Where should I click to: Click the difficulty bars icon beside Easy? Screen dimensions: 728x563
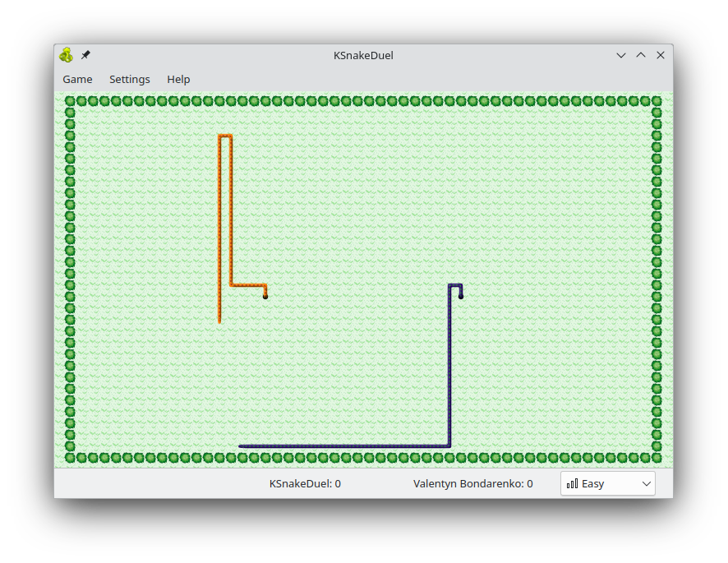coord(572,483)
